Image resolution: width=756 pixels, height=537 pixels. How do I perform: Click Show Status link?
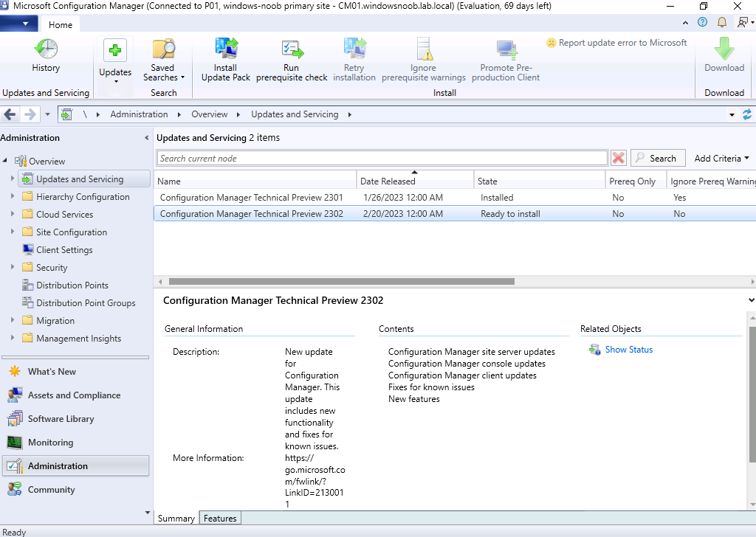pos(629,350)
